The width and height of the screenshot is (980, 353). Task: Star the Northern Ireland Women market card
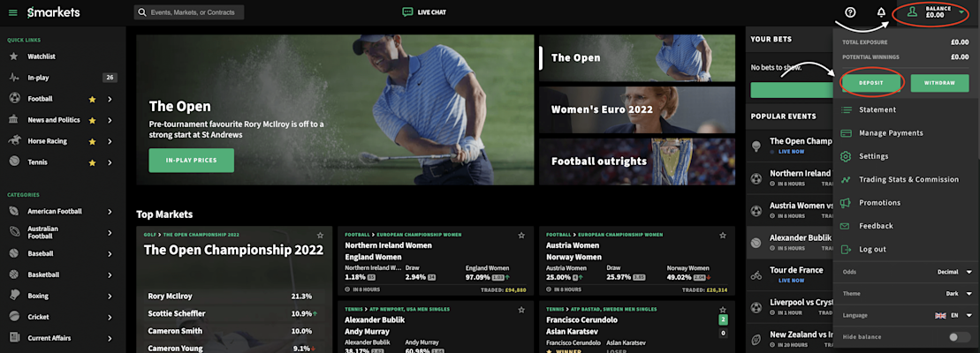tap(521, 235)
